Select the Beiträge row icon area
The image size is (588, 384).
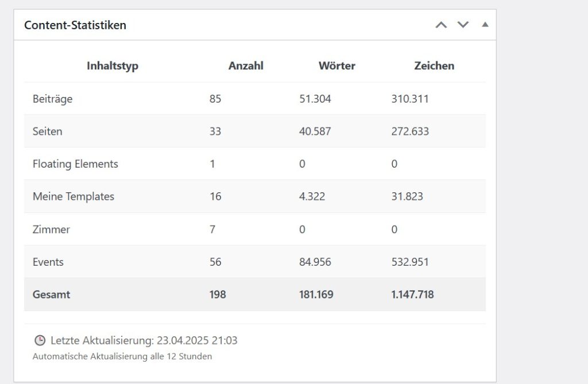coord(53,99)
